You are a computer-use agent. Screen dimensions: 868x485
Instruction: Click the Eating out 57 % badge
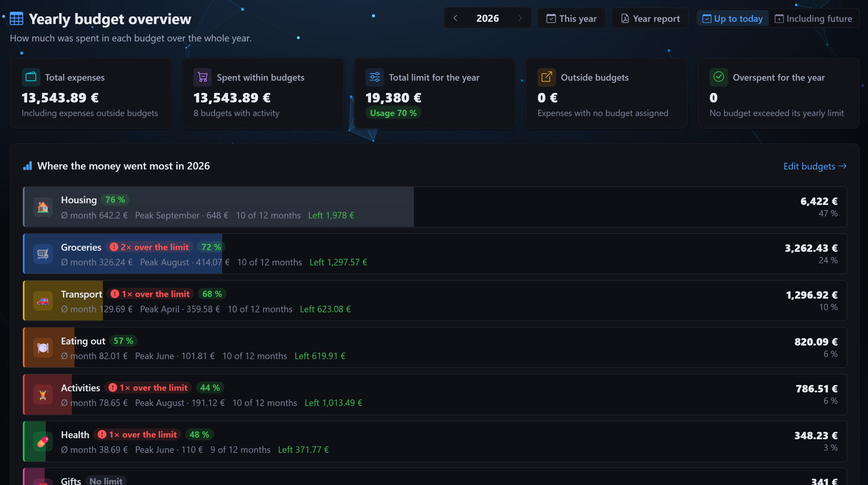click(123, 340)
